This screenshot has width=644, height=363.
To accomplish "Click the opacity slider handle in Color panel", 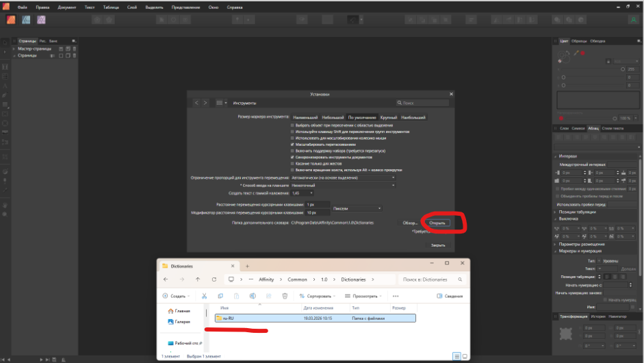I will (x=615, y=118).
